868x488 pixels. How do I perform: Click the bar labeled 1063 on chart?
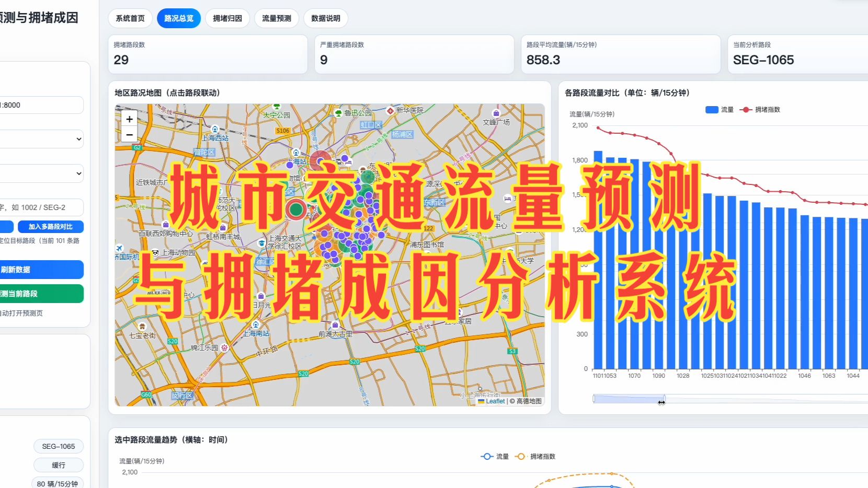point(829,293)
